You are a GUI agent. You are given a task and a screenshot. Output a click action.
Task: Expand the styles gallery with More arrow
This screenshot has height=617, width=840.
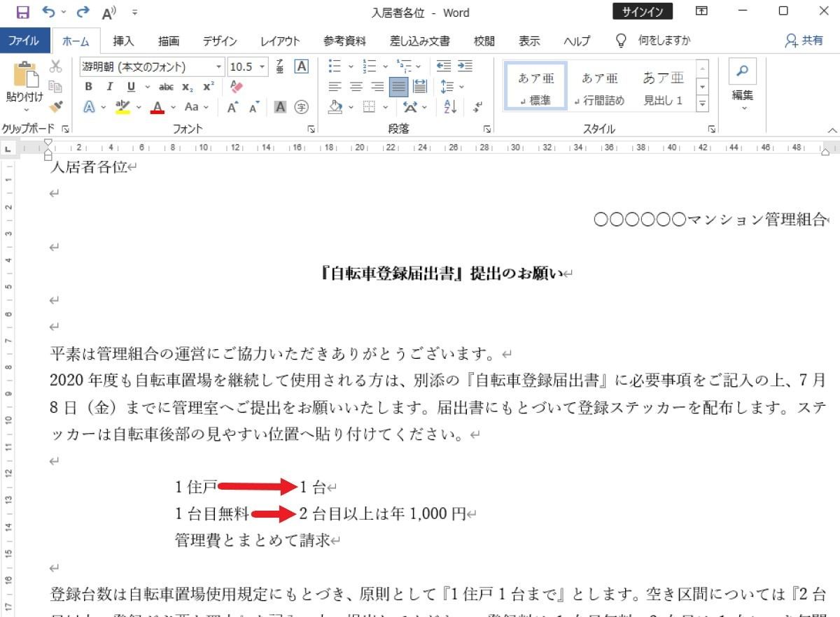tap(703, 104)
